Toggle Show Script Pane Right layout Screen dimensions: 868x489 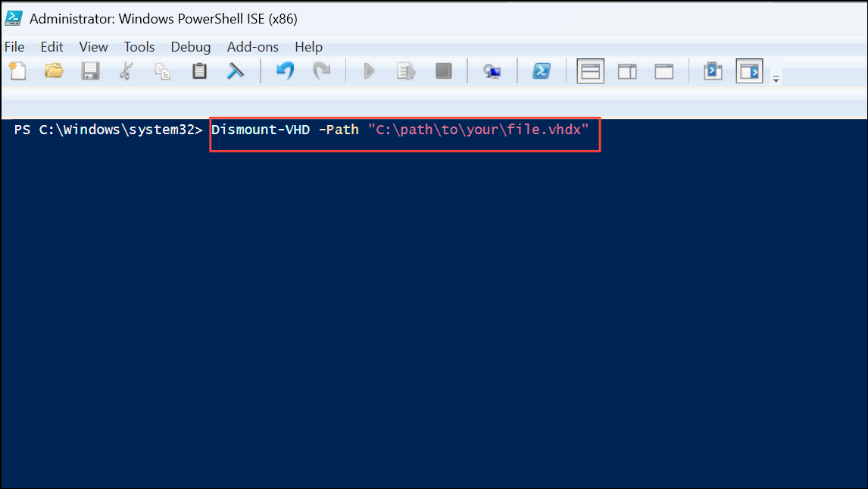[x=627, y=71]
